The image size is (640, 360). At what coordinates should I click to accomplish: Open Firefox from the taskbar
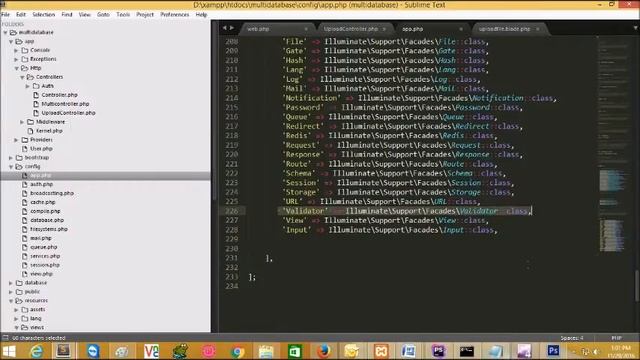tap(323, 351)
